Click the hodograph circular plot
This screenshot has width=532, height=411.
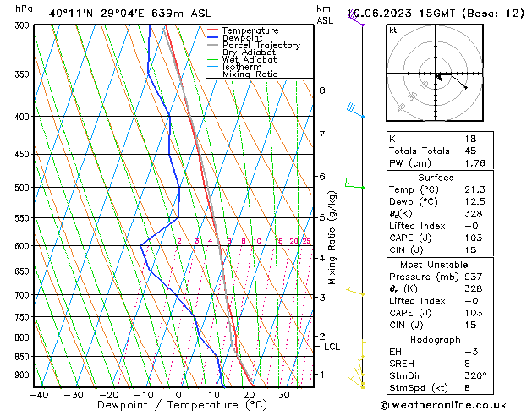point(435,73)
